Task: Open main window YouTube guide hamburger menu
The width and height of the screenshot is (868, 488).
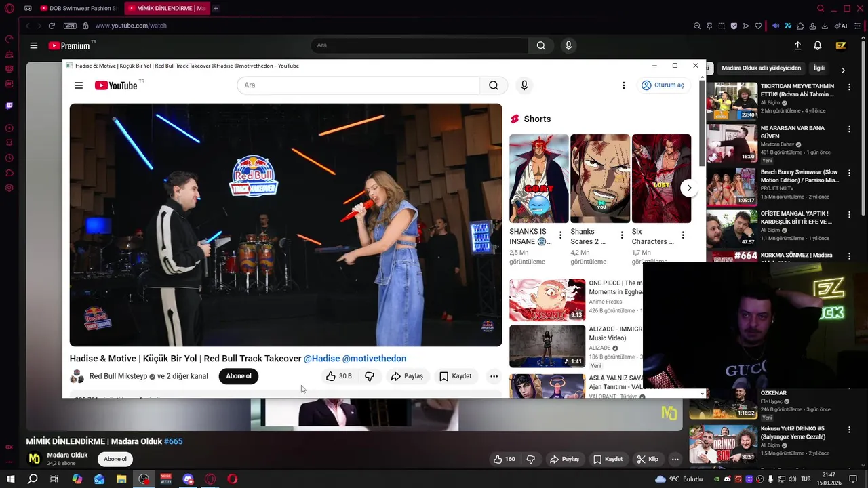Action: [34, 45]
